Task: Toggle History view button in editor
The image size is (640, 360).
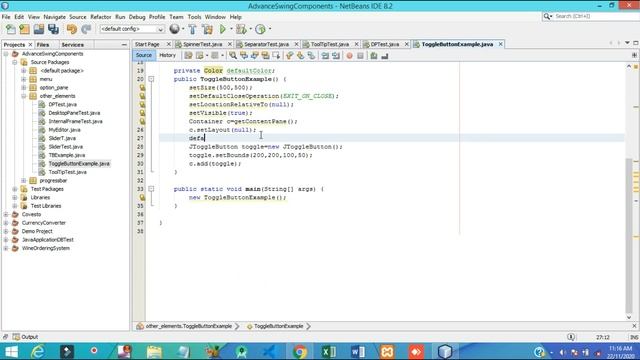Action: coord(167,55)
